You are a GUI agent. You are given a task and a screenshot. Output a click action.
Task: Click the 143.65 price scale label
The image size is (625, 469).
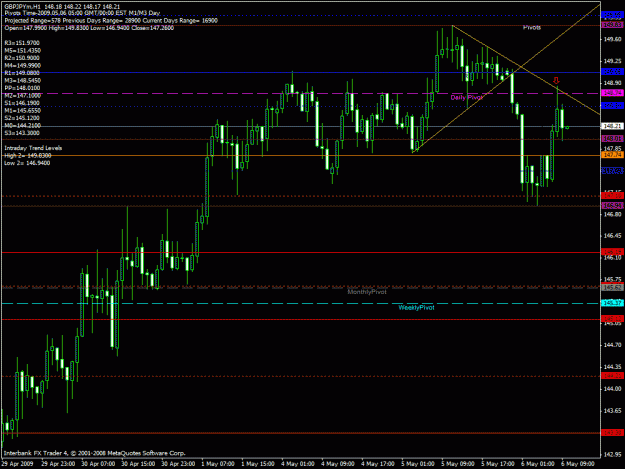tap(612, 411)
